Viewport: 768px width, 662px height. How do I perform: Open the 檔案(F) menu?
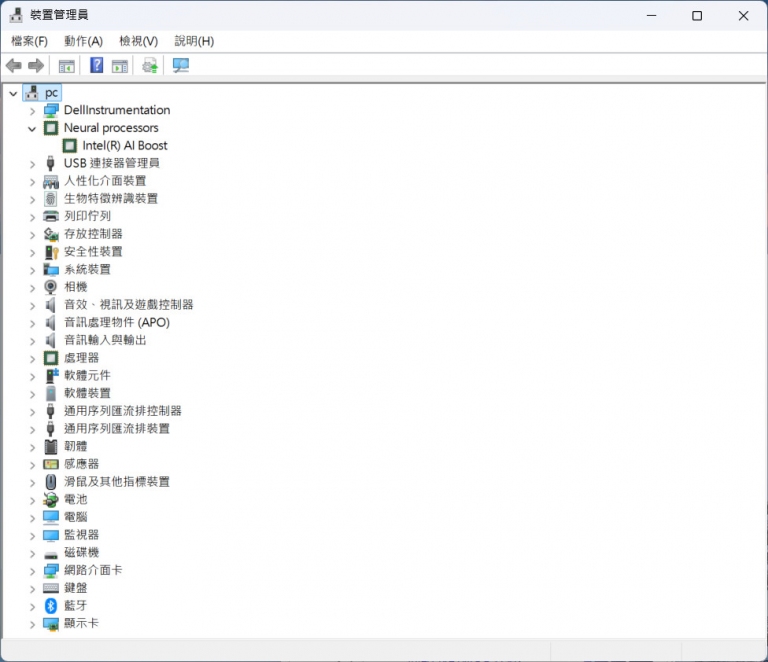point(29,41)
